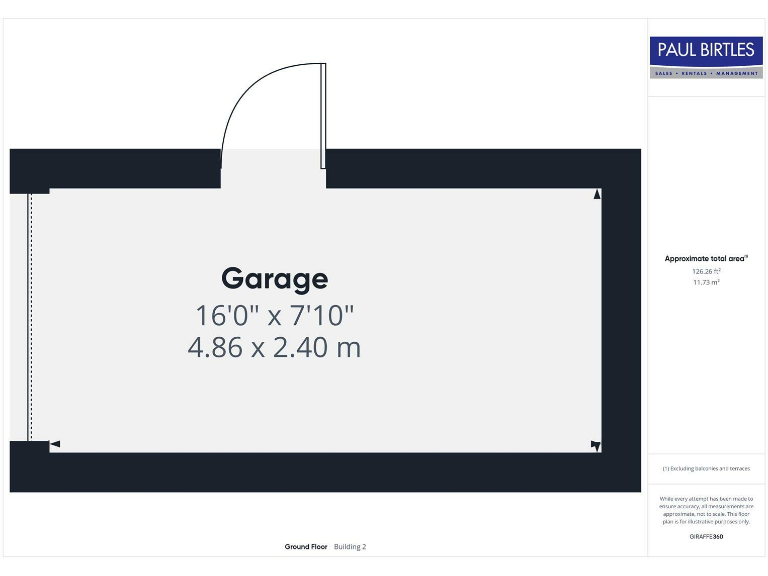This screenshot has height=576, width=768.
Task: Click the dimension arrow at bottom right corner
Action: (596, 445)
